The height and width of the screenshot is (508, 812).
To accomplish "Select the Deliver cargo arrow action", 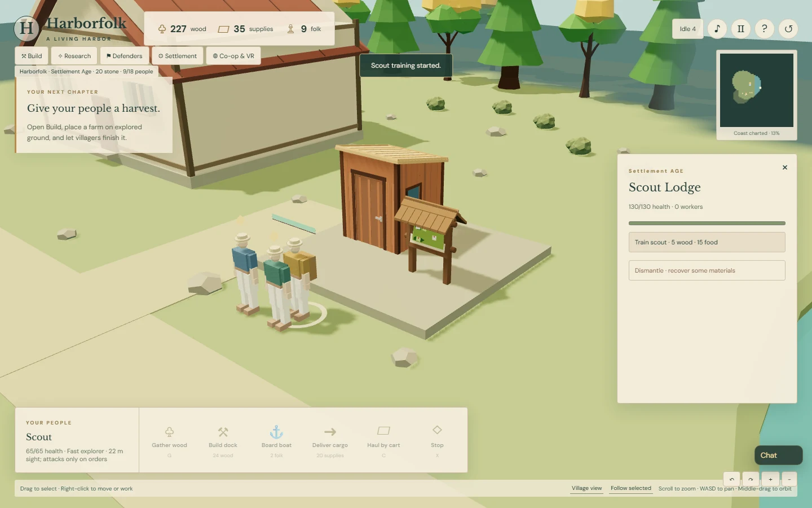I will [330, 440].
